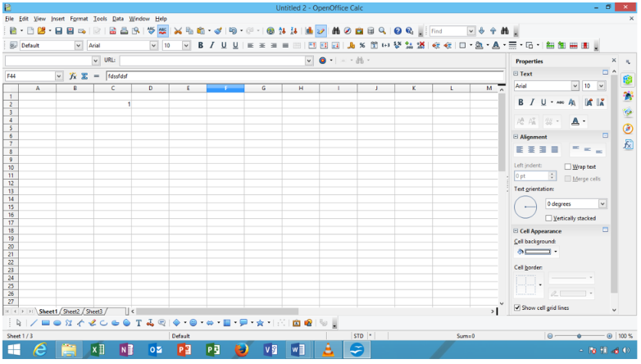Open the File menu
The image size is (641, 364).
click(x=9, y=19)
